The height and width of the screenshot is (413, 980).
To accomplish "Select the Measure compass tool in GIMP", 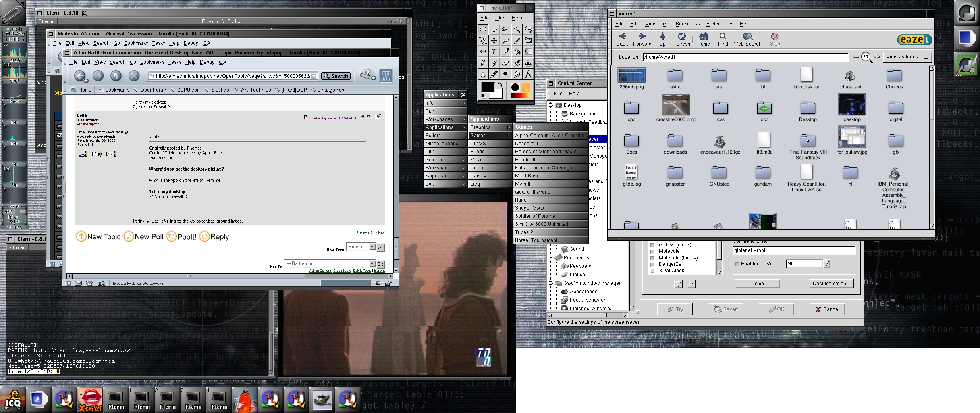I will [528, 74].
